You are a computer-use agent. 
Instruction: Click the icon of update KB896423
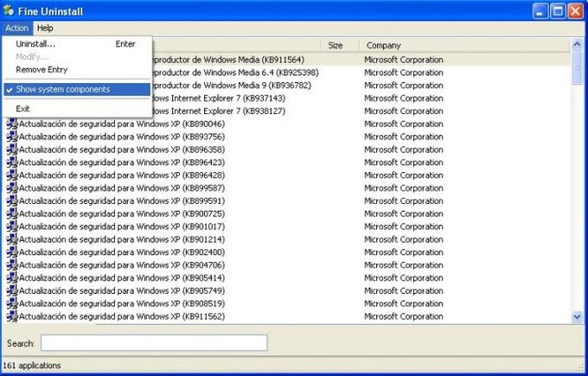12,163
